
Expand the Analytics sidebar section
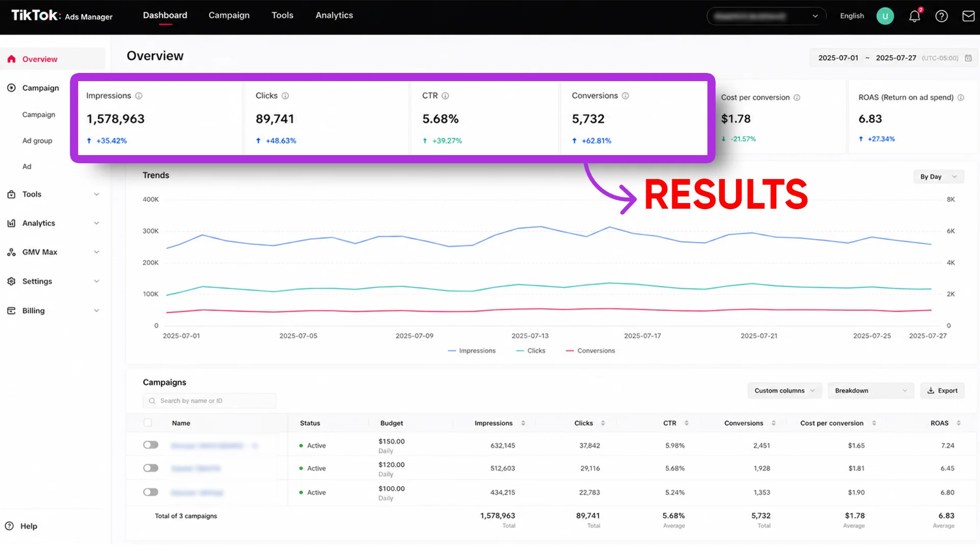pos(96,223)
